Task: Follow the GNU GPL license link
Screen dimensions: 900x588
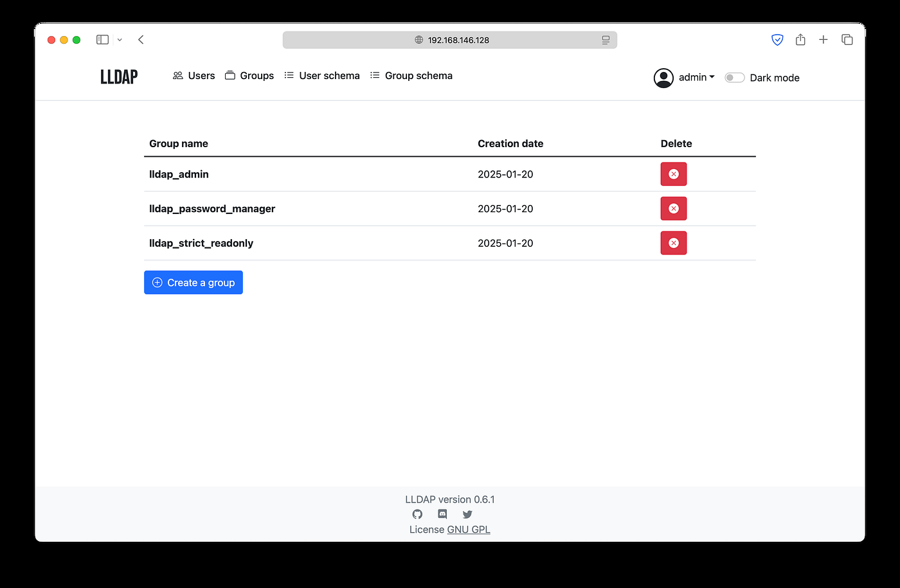Action: (x=469, y=530)
